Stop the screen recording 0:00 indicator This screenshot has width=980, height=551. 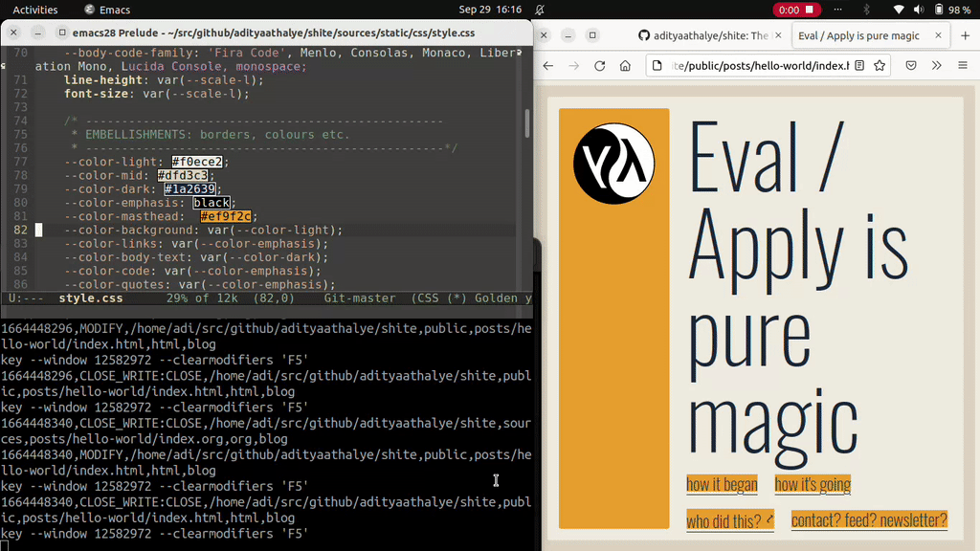[x=796, y=10]
